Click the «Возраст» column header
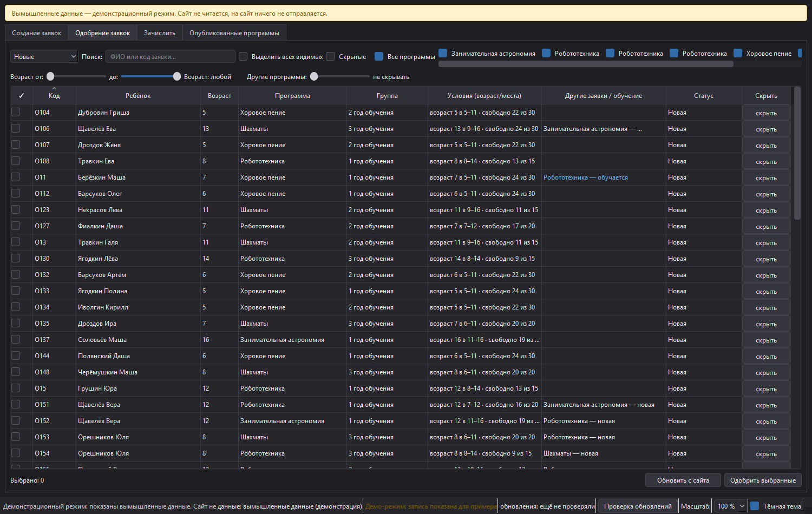The width and height of the screenshot is (812, 514). pos(219,96)
